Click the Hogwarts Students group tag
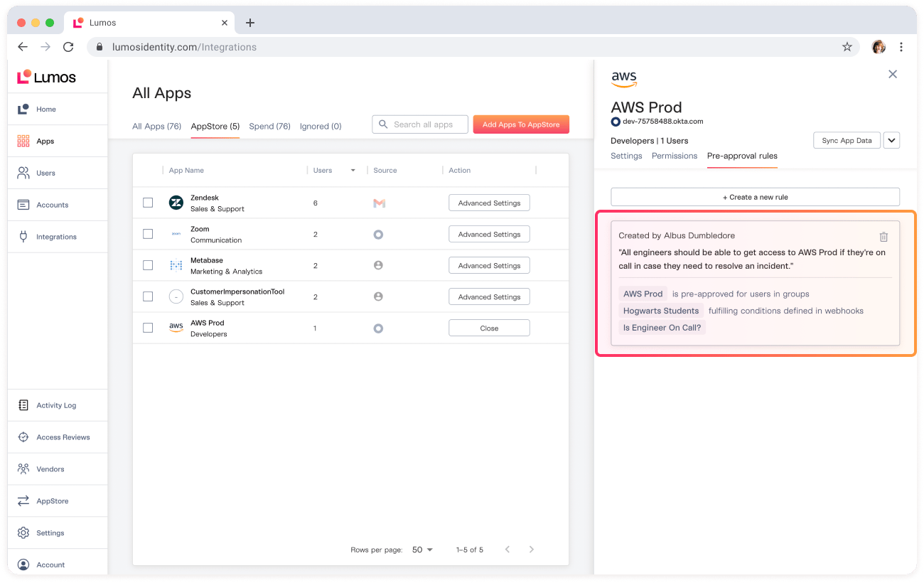Screen dimensions: 924x583 (661, 311)
